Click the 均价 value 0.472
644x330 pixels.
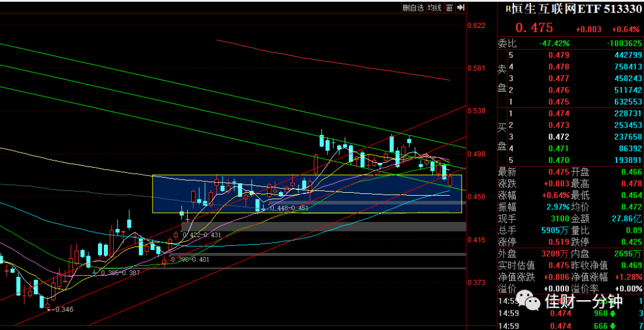(x=633, y=206)
